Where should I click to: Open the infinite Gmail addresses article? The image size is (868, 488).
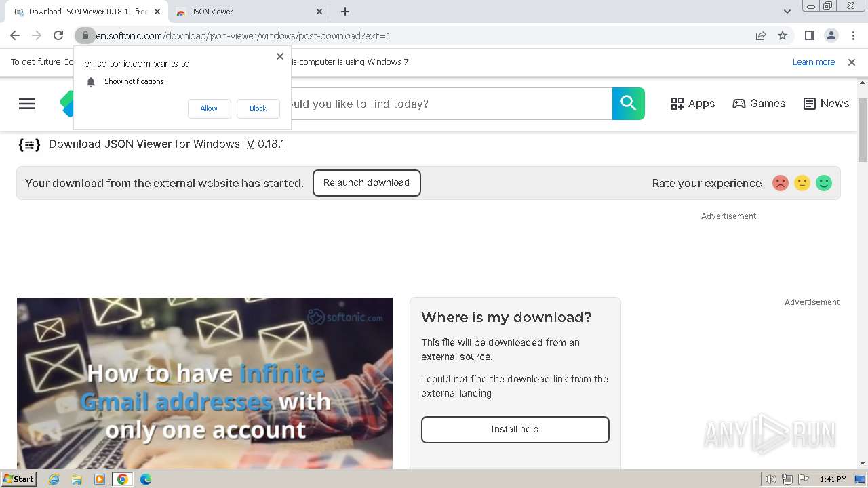click(x=205, y=383)
